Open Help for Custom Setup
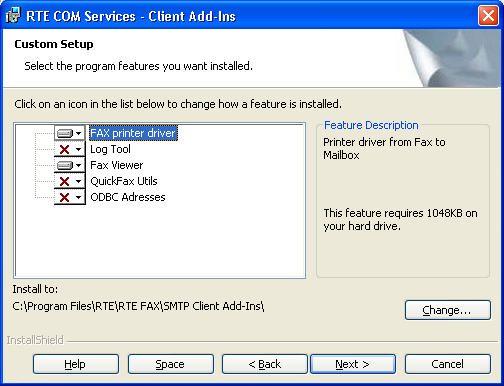 (x=76, y=364)
